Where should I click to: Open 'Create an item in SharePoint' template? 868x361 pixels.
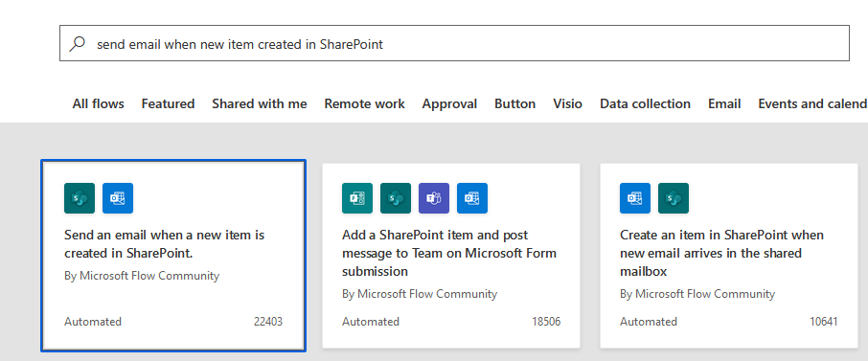click(729, 256)
